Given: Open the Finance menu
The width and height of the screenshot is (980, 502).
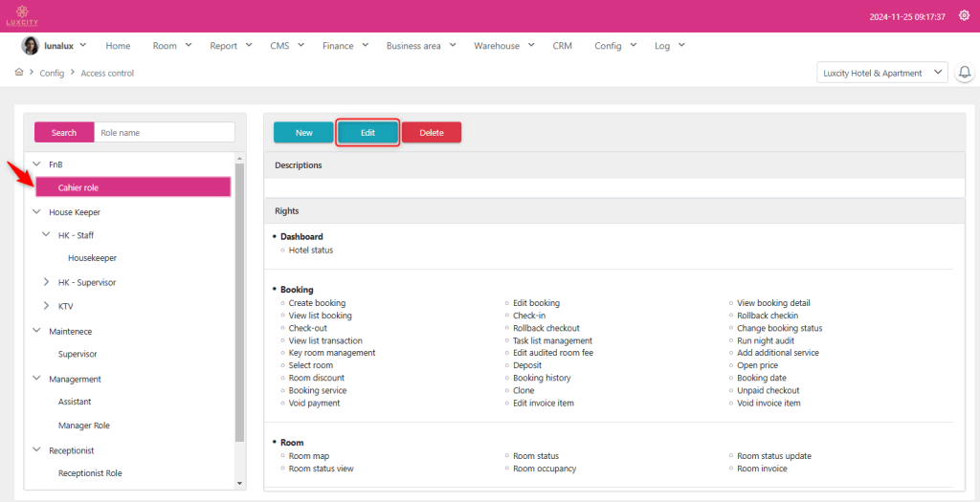Looking at the screenshot, I should (x=344, y=46).
